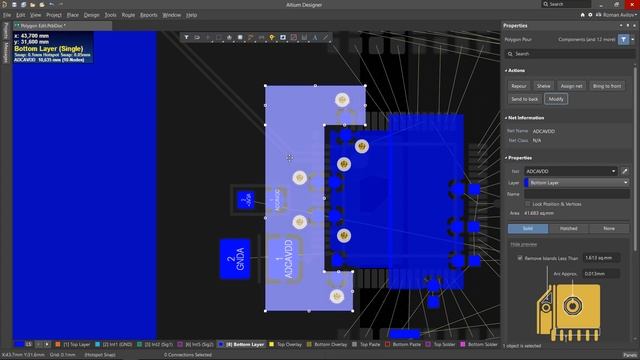Viewport: 640px width, 360px height.
Task: Click the dimension tool icon in Active Bar
Action: 304,37
